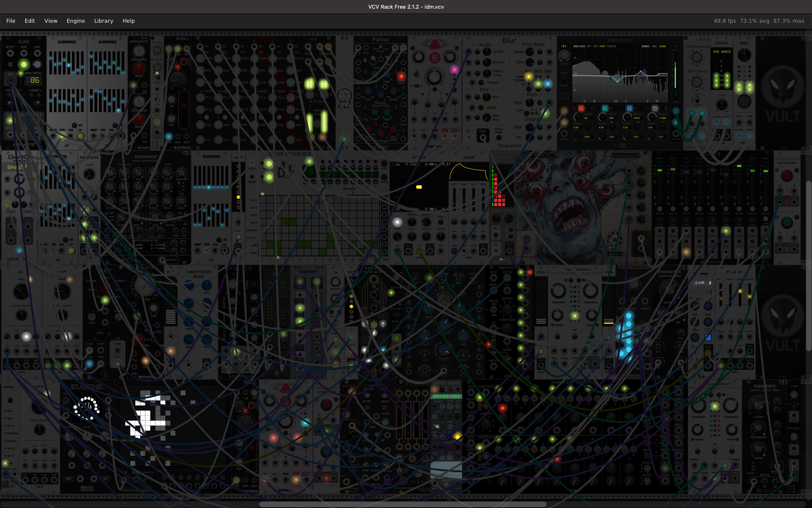The image size is (812, 508).
Task: Click the Scope GAIN 1 knob
Action: click(412, 222)
